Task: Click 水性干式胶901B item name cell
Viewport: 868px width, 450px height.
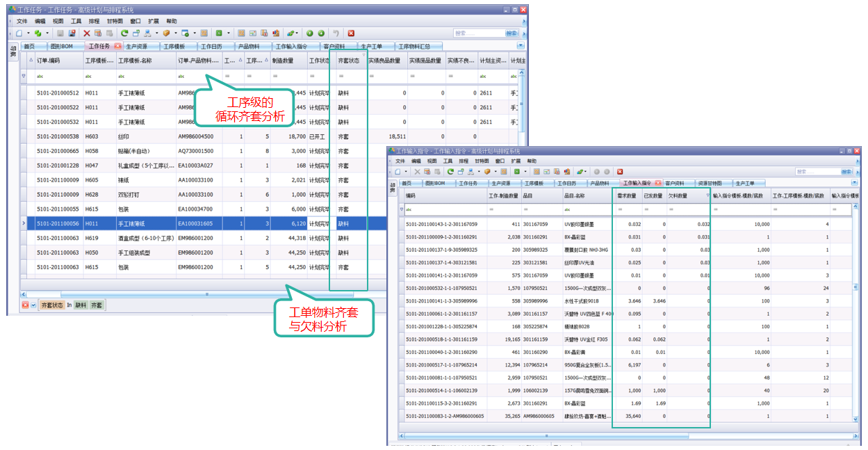Action: [588, 300]
